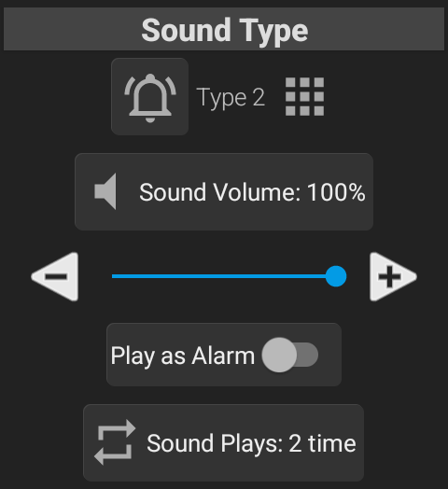Click the middle of the volume slider track
The height and width of the screenshot is (489, 448).
pos(224,276)
